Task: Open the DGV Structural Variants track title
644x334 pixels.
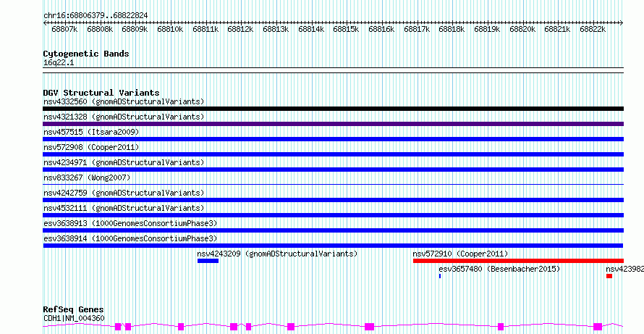Action: (x=101, y=93)
